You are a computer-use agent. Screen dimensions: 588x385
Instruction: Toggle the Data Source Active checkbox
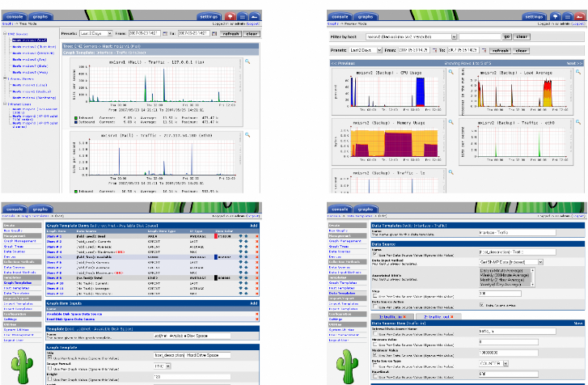[x=482, y=305]
